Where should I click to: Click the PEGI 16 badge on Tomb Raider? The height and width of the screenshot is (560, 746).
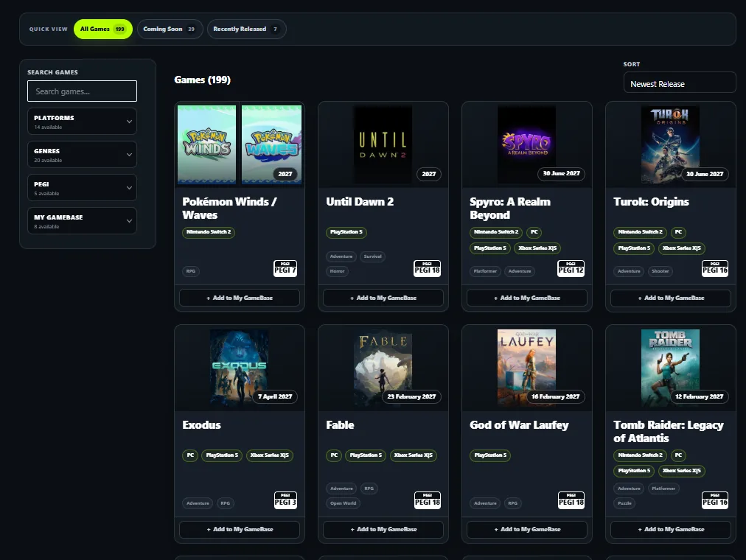715,500
